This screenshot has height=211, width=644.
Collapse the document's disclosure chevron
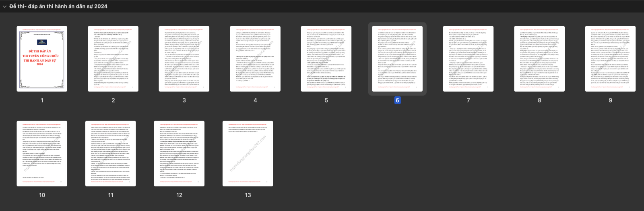click(4, 6)
